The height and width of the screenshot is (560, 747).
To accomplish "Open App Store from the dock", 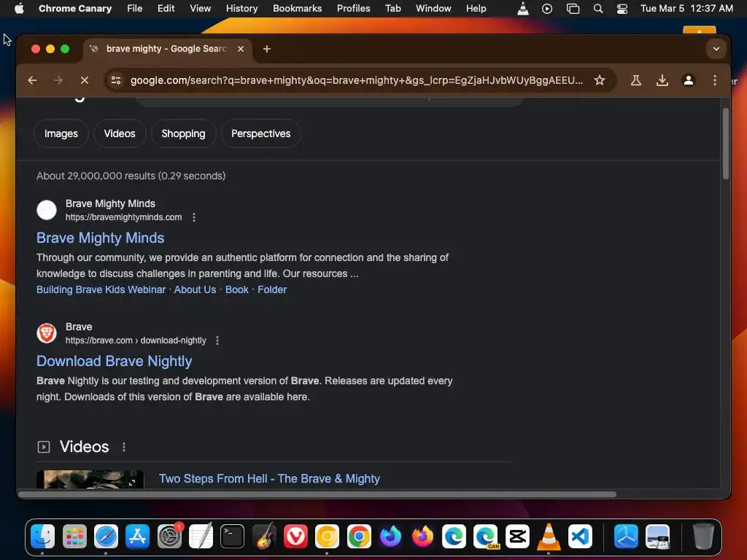I will [x=138, y=537].
